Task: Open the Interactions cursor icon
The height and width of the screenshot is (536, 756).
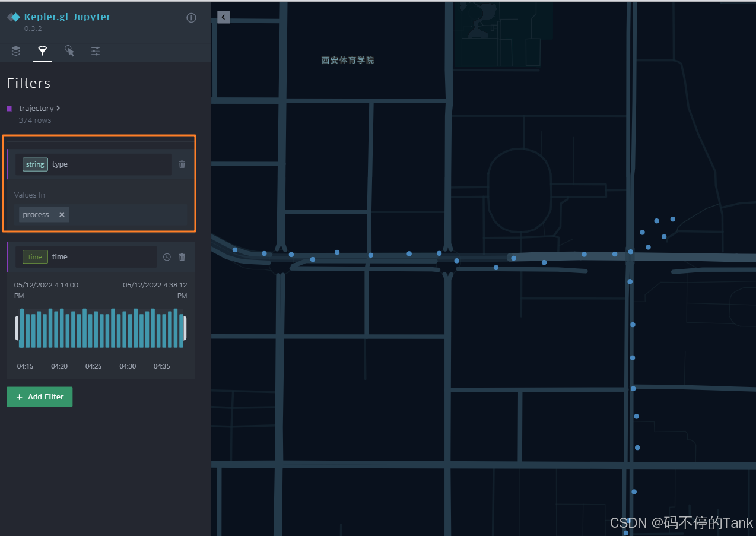Action: (69, 51)
